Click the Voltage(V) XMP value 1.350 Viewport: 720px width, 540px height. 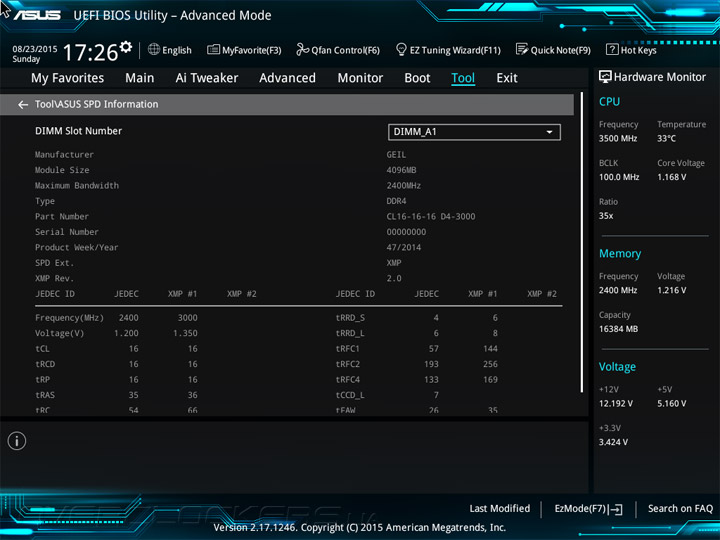point(185,333)
